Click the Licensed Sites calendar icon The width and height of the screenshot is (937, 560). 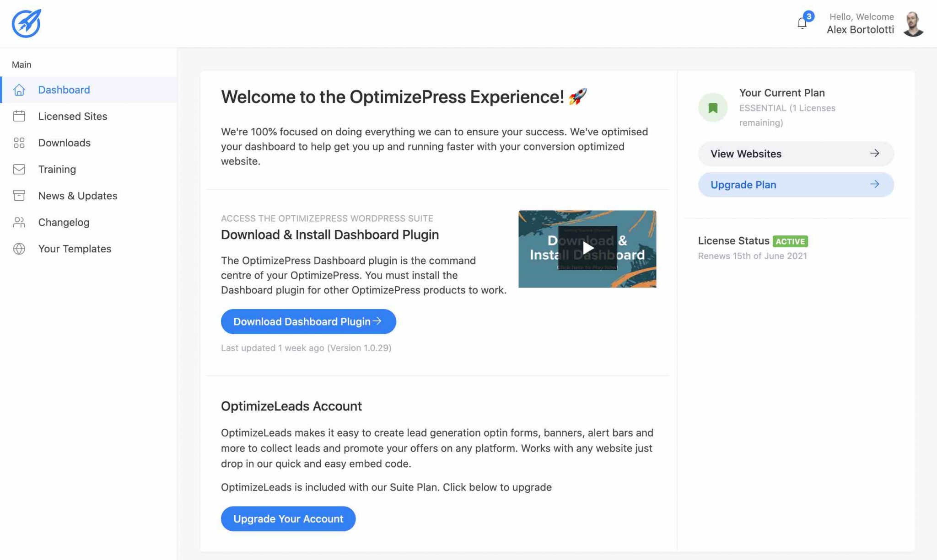tap(19, 116)
